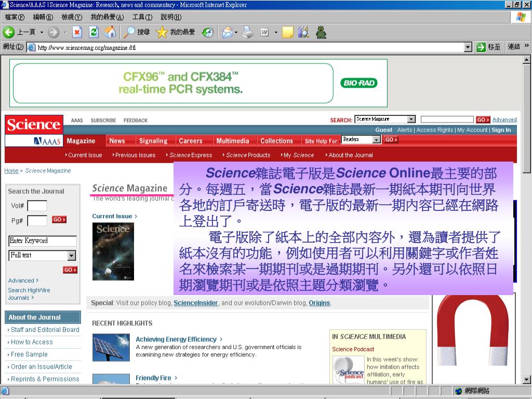Stop page loading with the red X icon

click(x=77, y=32)
